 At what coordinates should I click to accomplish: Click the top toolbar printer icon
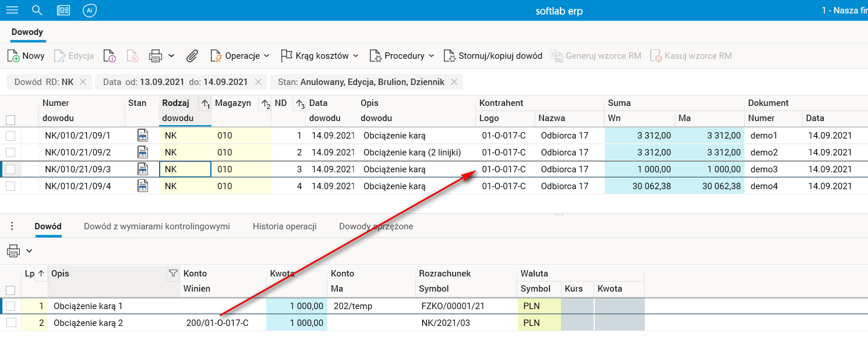point(156,56)
